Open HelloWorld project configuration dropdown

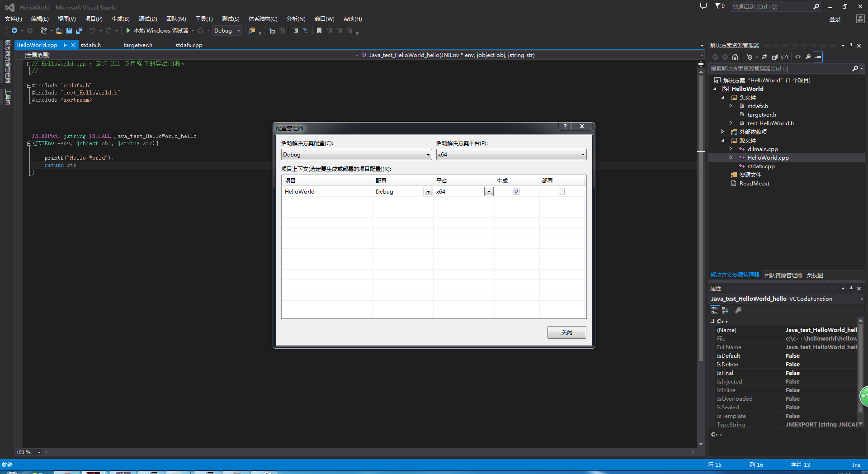point(428,192)
